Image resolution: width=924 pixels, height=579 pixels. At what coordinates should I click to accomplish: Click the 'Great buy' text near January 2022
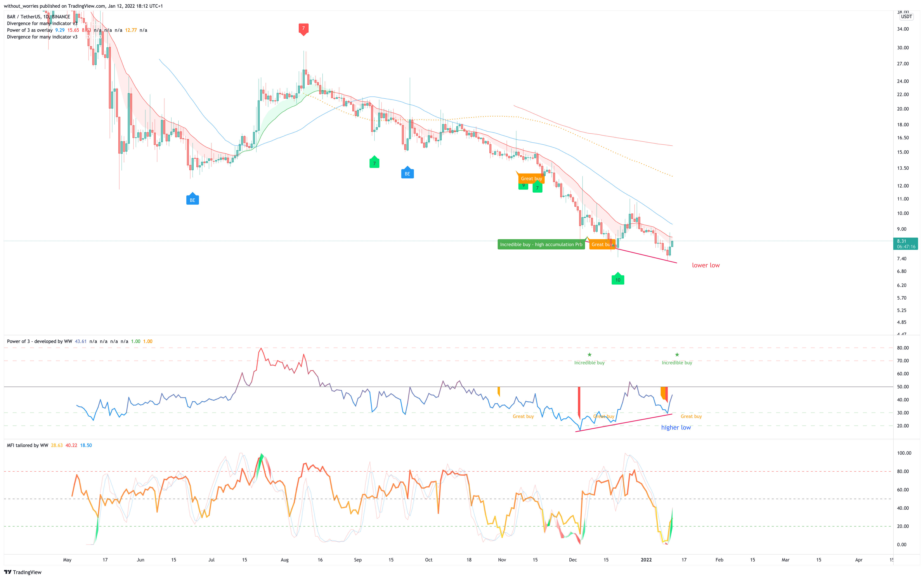click(691, 416)
